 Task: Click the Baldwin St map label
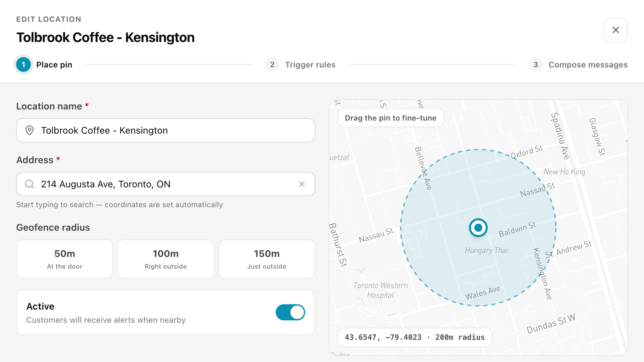click(517, 229)
